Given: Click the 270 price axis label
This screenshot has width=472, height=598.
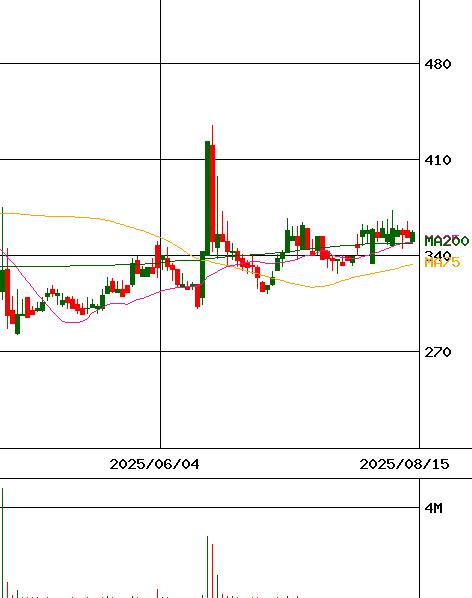Looking at the screenshot, I should [438, 352].
